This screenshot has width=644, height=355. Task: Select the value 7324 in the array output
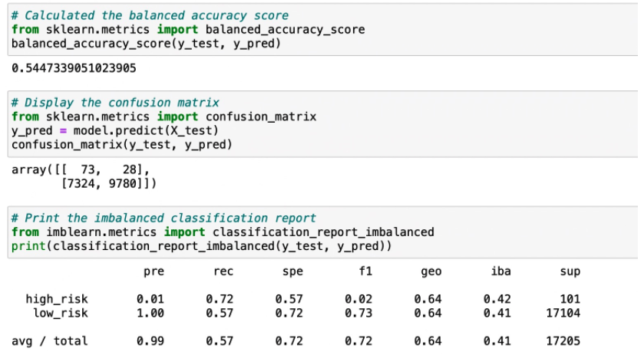click(x=81, y=183)
